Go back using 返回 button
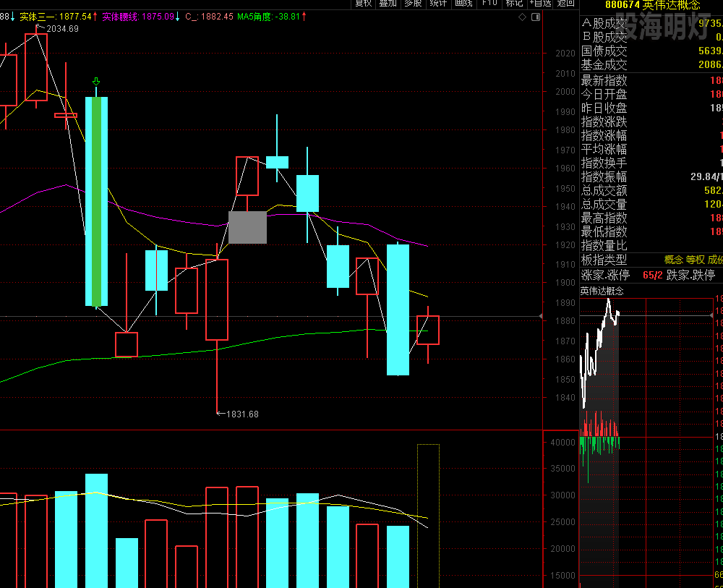723x588 pixels. pos(566,4)
